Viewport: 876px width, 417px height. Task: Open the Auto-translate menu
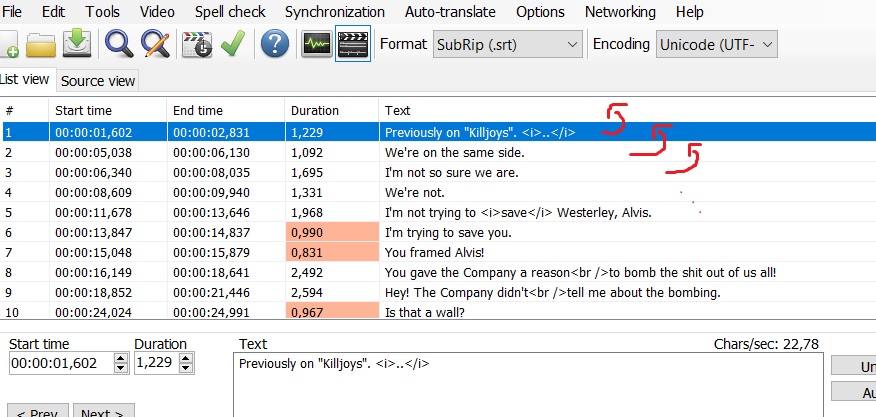pyautogui.click(x=450, y=12)
